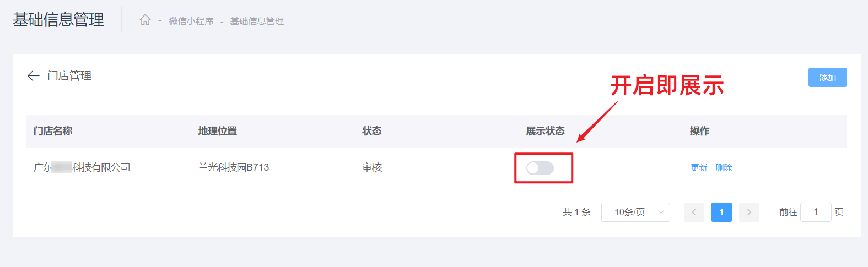Click the 前往 page number input field
Screen dimensions: 868x267
(816, 212)
